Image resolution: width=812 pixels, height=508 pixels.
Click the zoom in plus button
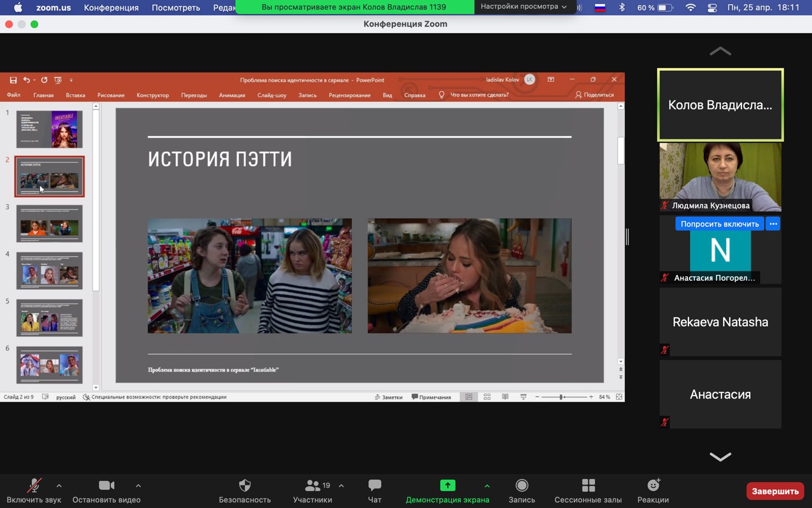click(x=591, y=397)
